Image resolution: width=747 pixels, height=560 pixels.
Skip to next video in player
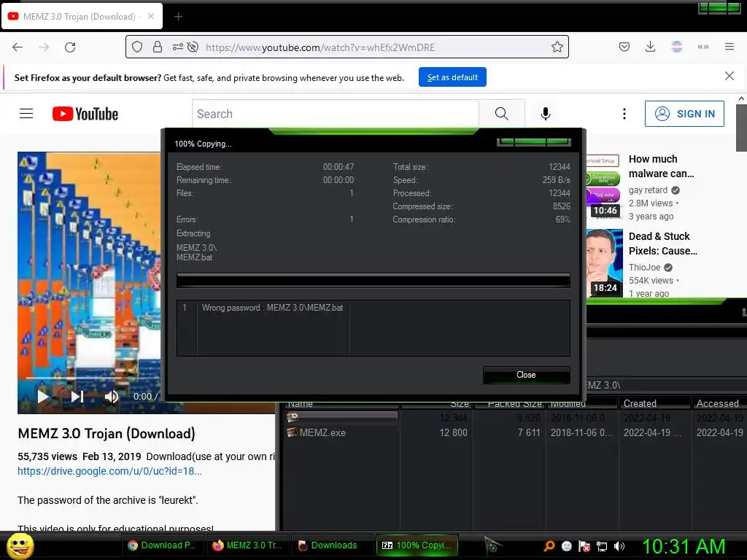77,396
